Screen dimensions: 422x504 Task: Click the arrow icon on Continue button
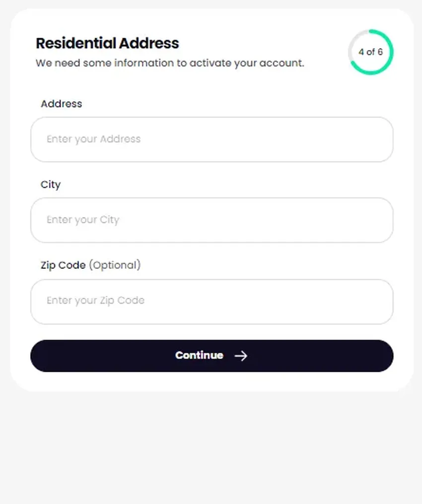(x=241, y=355)
